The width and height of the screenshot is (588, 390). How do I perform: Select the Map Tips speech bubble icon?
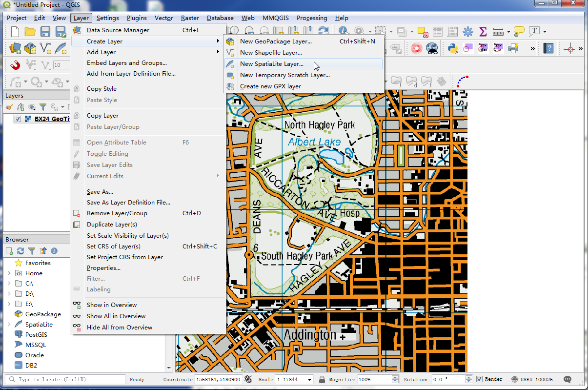pyautogui.click(x=519, y=32)
